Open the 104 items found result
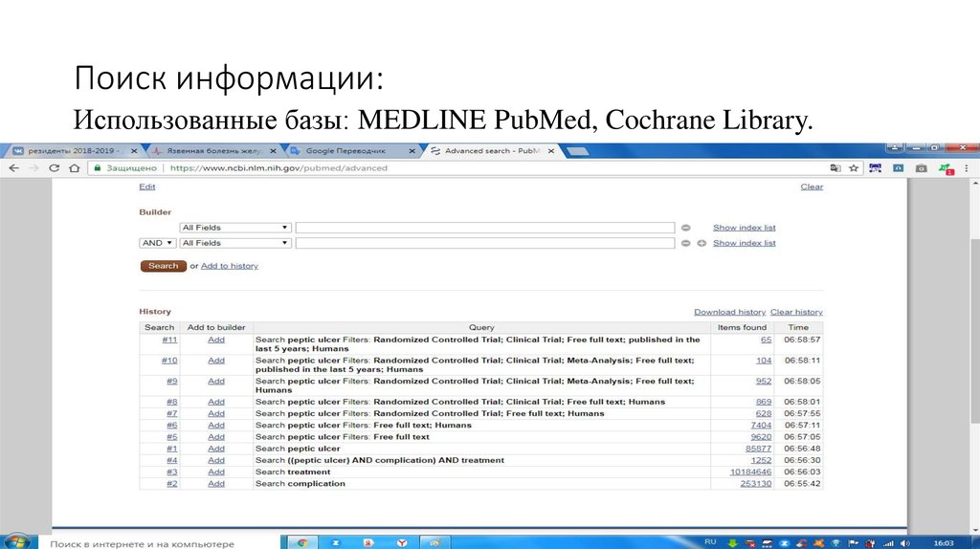The height and width of the screenshot is (549, 980). pos(764,361)
